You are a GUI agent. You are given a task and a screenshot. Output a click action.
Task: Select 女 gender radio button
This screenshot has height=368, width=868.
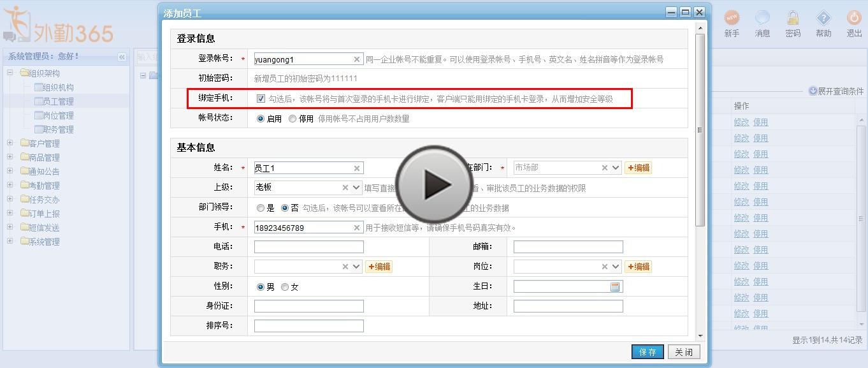(x=285, y=287)
